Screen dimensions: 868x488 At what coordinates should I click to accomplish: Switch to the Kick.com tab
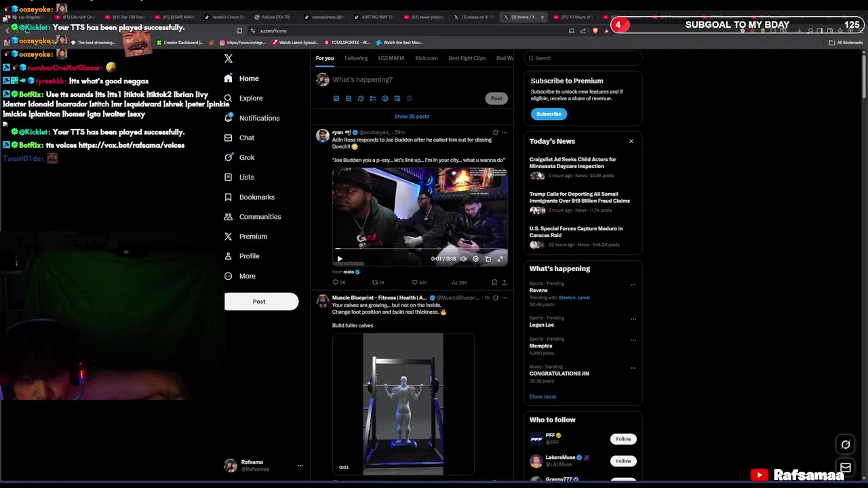click(x=427, y=58)
